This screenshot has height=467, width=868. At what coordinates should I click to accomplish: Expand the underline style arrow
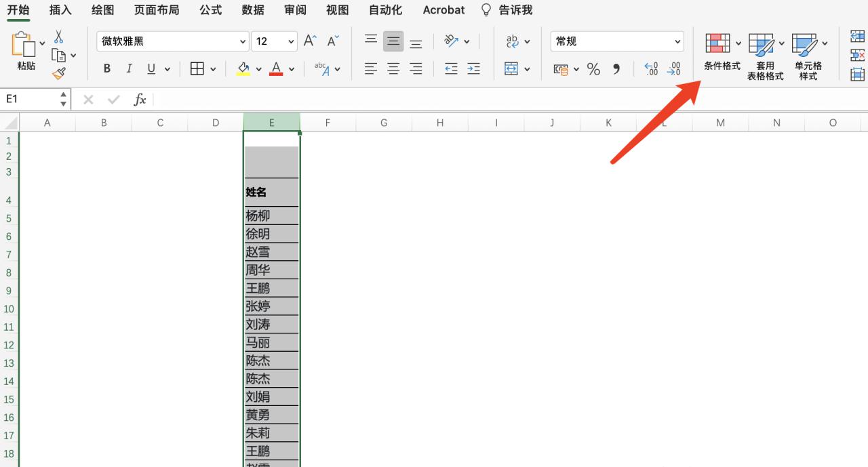click(x=167, y=69)
